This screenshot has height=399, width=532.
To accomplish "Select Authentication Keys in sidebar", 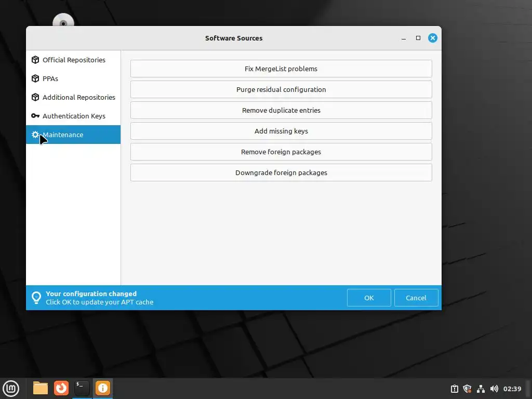I will tap(73, 116).
